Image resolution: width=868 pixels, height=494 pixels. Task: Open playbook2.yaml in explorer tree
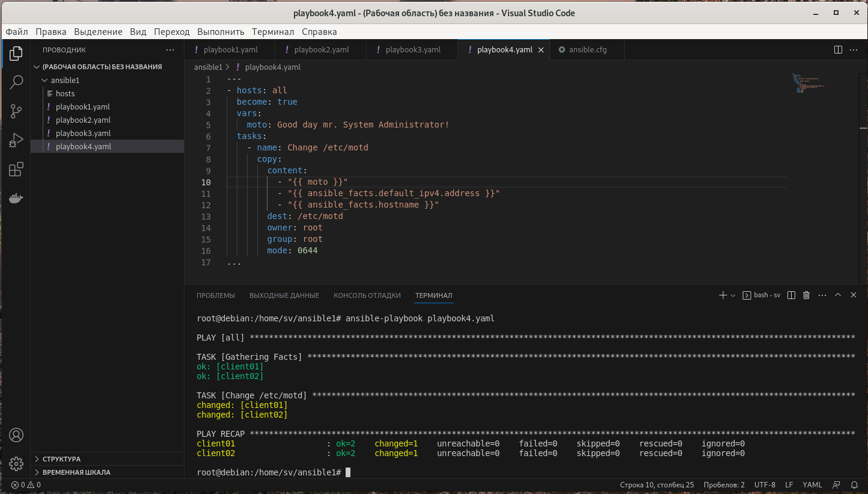[x=108, y=120]
